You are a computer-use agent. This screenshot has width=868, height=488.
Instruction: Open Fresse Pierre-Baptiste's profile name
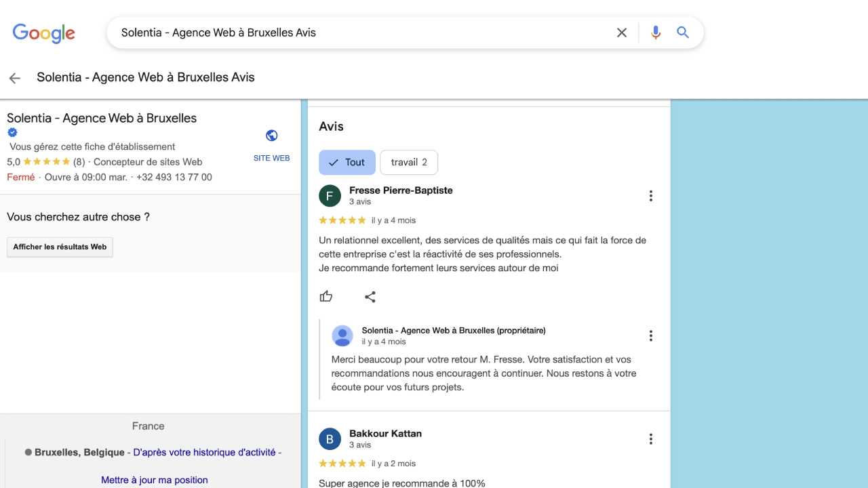[x=401, y=190]
